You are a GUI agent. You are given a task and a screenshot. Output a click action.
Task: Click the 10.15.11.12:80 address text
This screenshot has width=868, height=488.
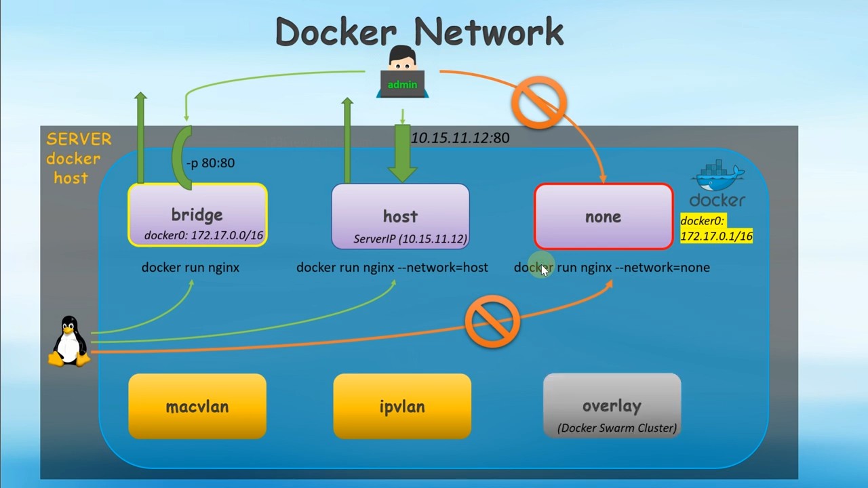(x=460, y=138)
